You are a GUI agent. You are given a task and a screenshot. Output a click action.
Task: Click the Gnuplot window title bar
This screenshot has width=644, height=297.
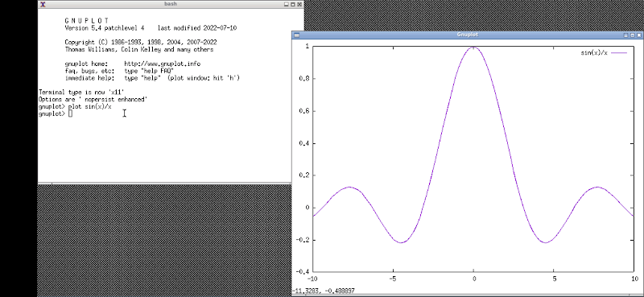467,35
